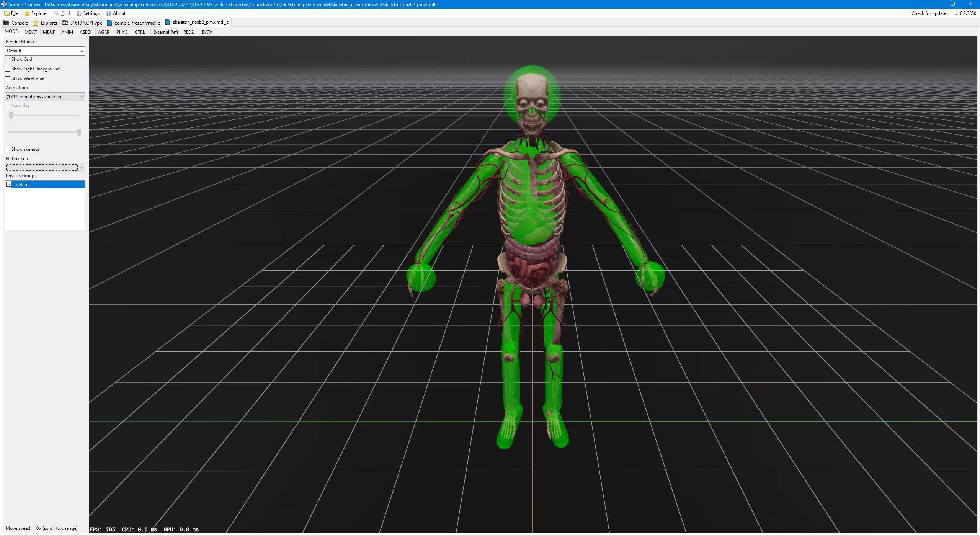The width and height of the screenshot is (980, 536).
Task: Open the PHYS sub-tab
Action: (x=122, y=32)
